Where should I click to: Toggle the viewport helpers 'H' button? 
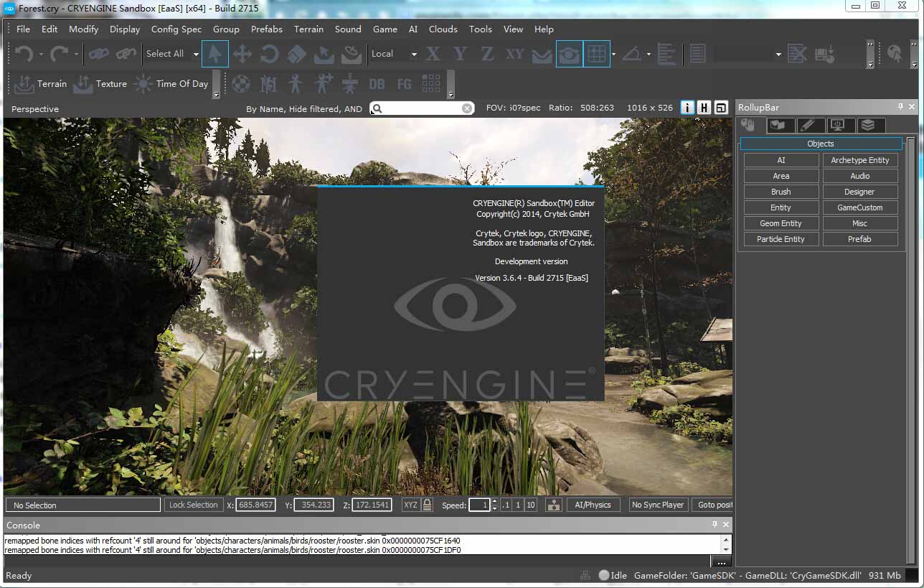tap(704, 108)
